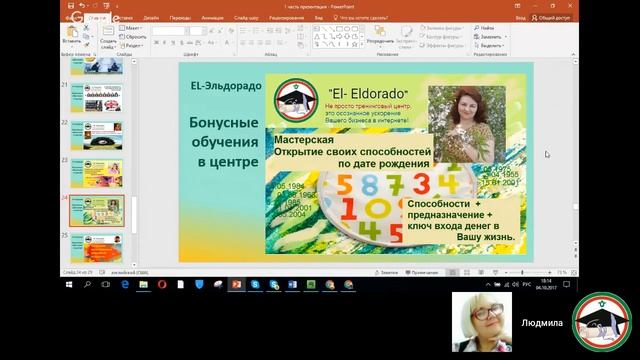Viewport: 640px width, 360px height.
Task: Click the Create slide icon
Action: click(108, 32)
